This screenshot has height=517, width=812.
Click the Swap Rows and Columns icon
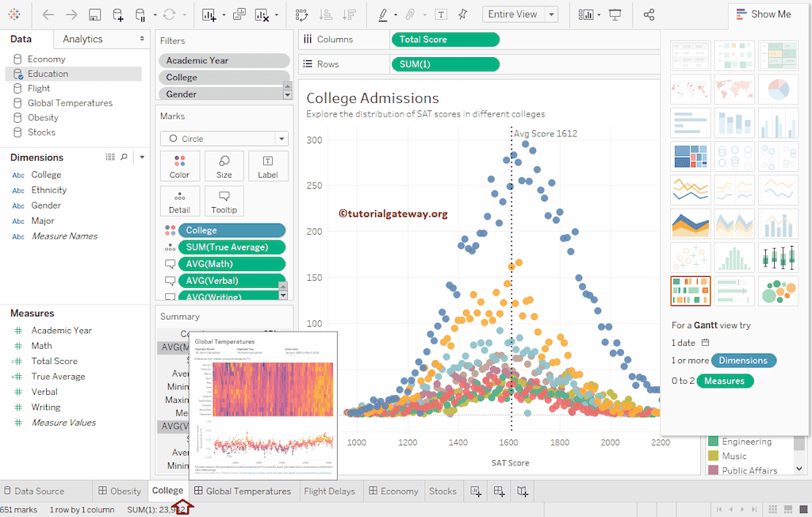point(301,15)
